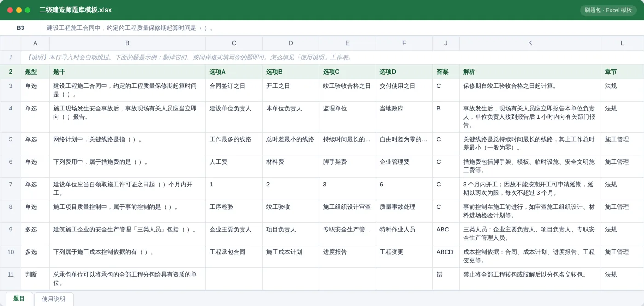This screenshot has height=306, width=644.
Task: Select cell 开工之日
Action: (x=291, y=90)
